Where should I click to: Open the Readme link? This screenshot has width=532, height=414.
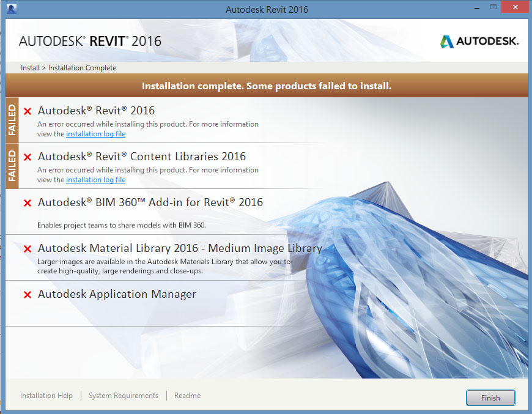[x=187, y=396]
